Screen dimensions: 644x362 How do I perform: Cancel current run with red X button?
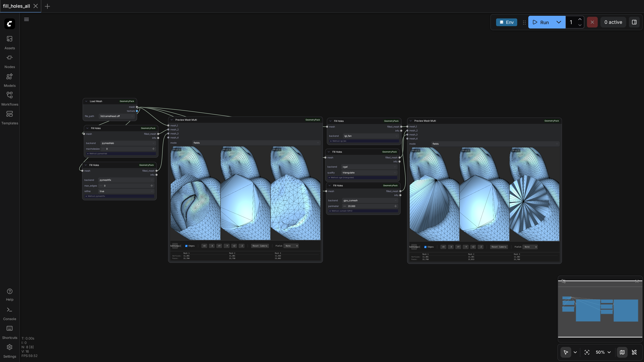point(592,22)
